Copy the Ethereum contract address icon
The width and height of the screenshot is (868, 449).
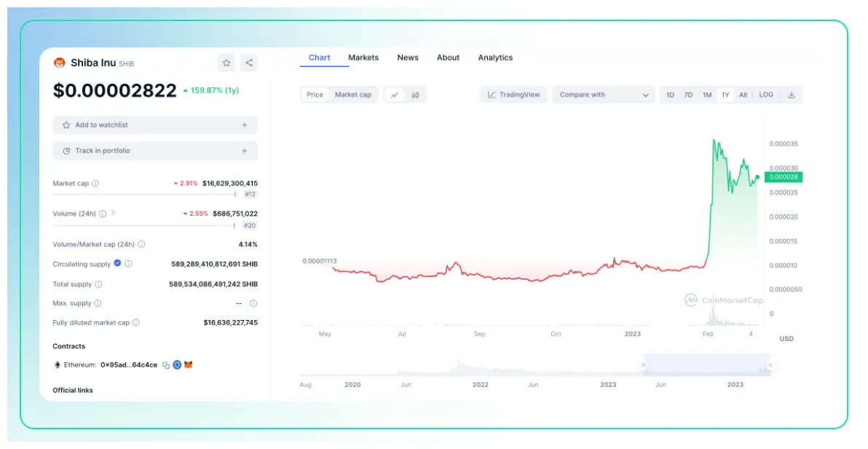tap(166, 364)
